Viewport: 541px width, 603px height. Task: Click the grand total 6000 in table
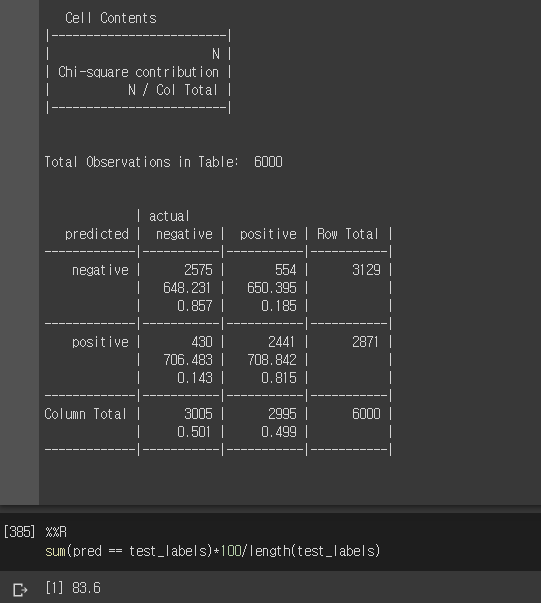click(366, 414)
